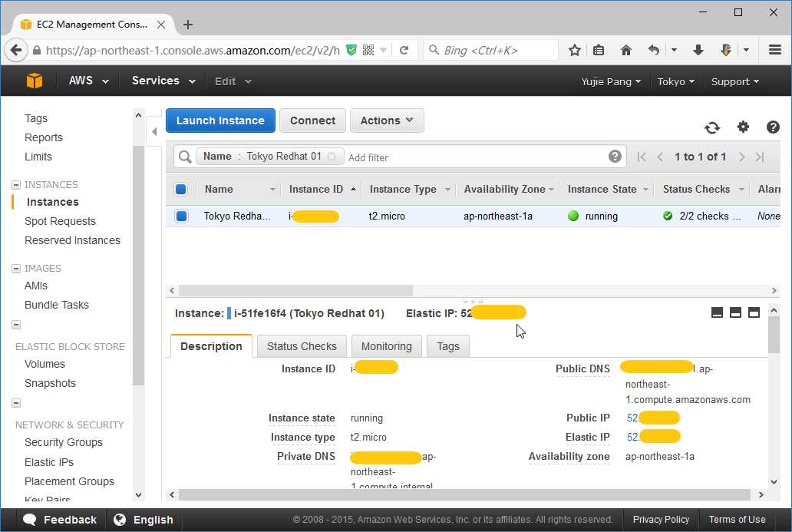Open the Terms of Use link

(x=737, y=520)
